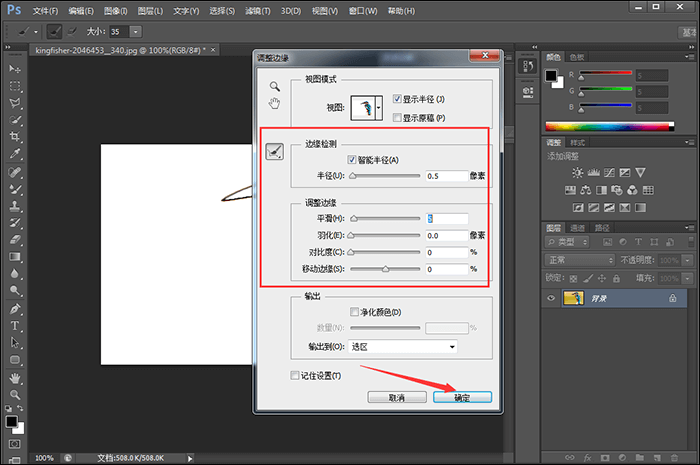Viewport: 700px width, 465px height.
Task: Switch to the 通道 tab
Action: pos(577,228)
